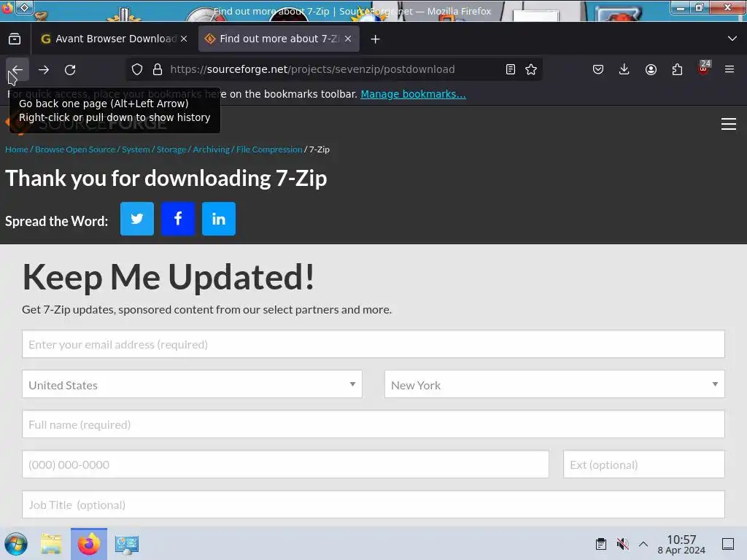
Task: Open Manage bookmarks link
Action: tap(413, 94)
